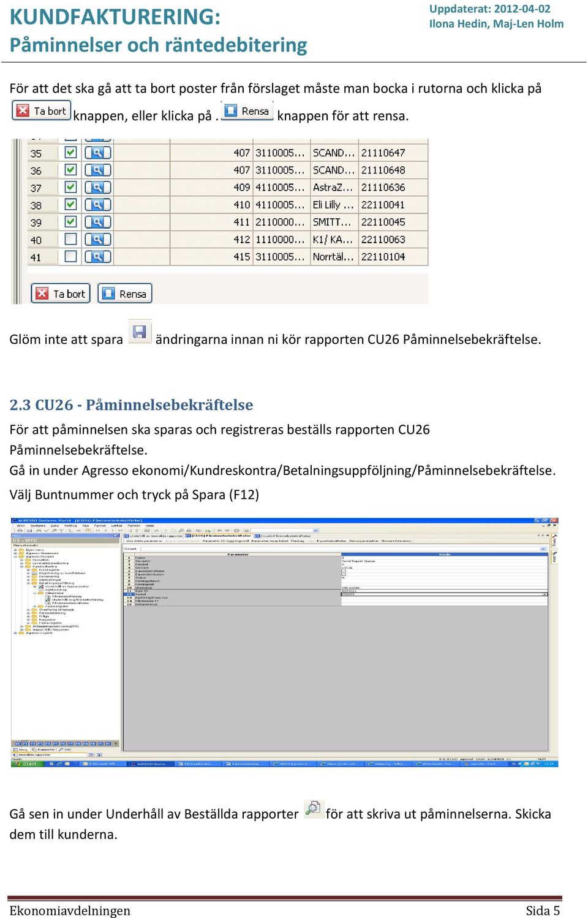
Task: Expand the Agresso Gemensam tree folder
Action: point(15,553)
